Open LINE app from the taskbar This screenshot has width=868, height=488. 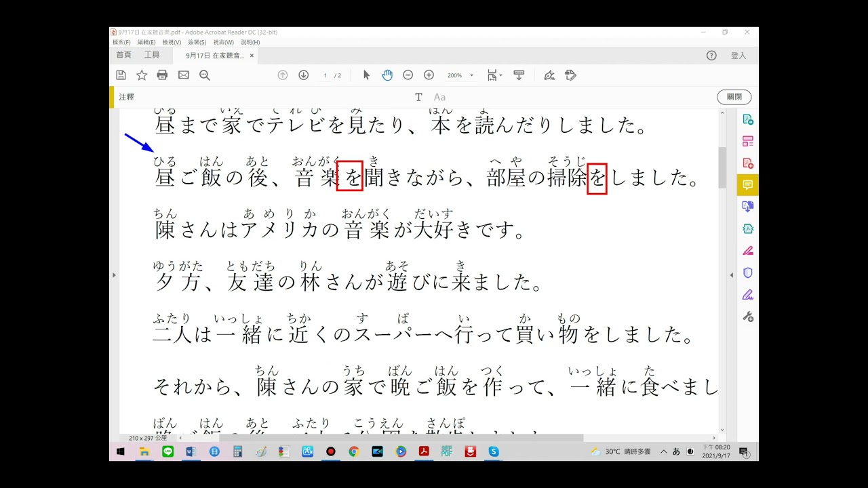click(167, 451)
